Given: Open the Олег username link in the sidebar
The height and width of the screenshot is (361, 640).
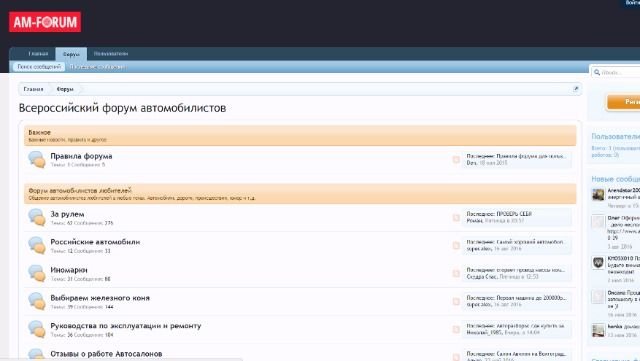Looking at the screenshot, I should tap(613, 218).
